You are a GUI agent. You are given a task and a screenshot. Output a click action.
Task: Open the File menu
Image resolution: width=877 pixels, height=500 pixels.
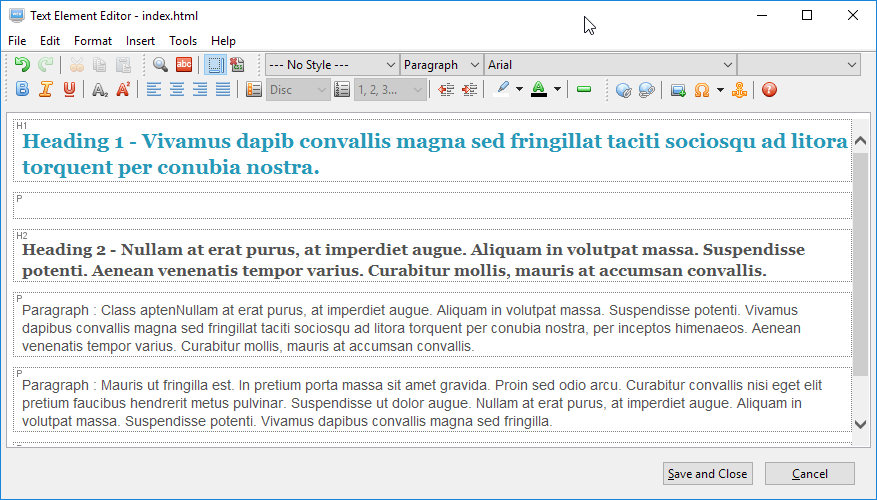(x=17, y=41)
